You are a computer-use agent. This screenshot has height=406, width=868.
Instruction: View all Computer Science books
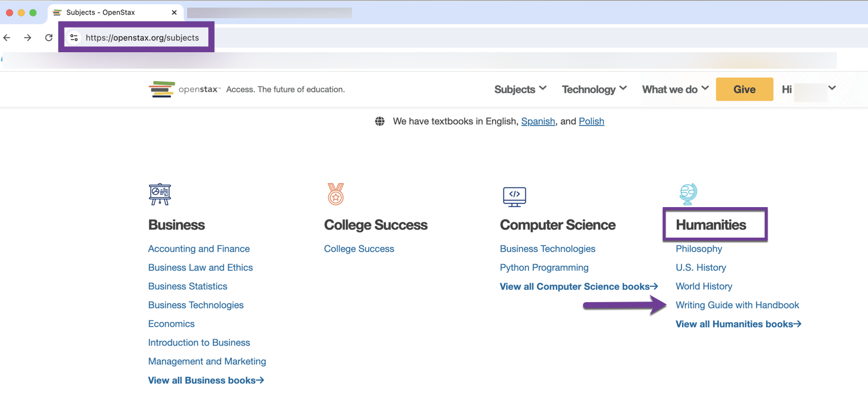(x=579, y=286)
